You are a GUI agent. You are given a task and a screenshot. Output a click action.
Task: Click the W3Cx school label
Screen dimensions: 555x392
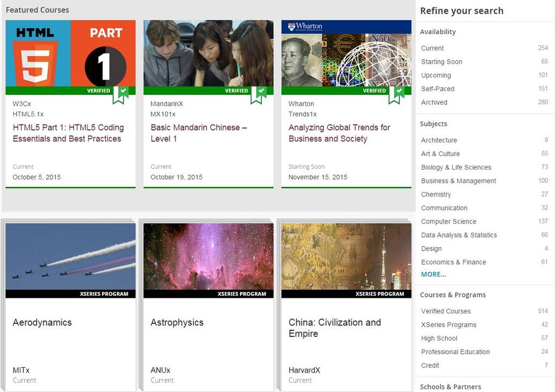[x=22, y=103]
